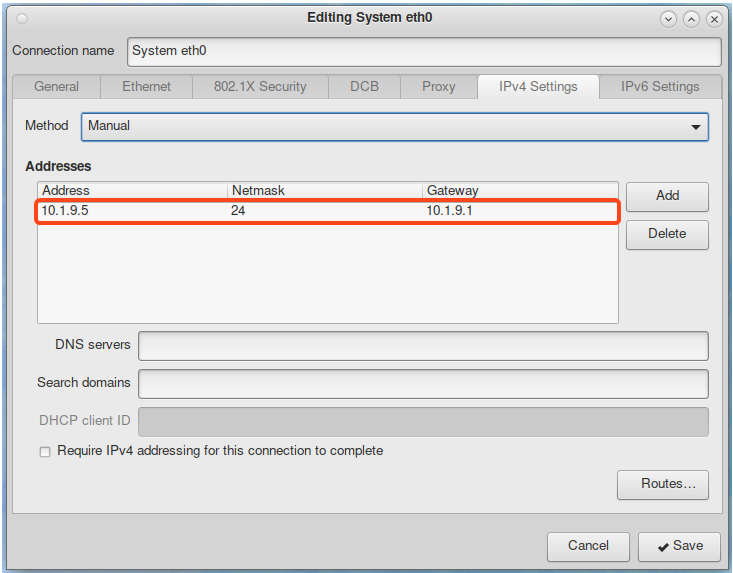Switch to 802.1X Security tab

point(260,87)
